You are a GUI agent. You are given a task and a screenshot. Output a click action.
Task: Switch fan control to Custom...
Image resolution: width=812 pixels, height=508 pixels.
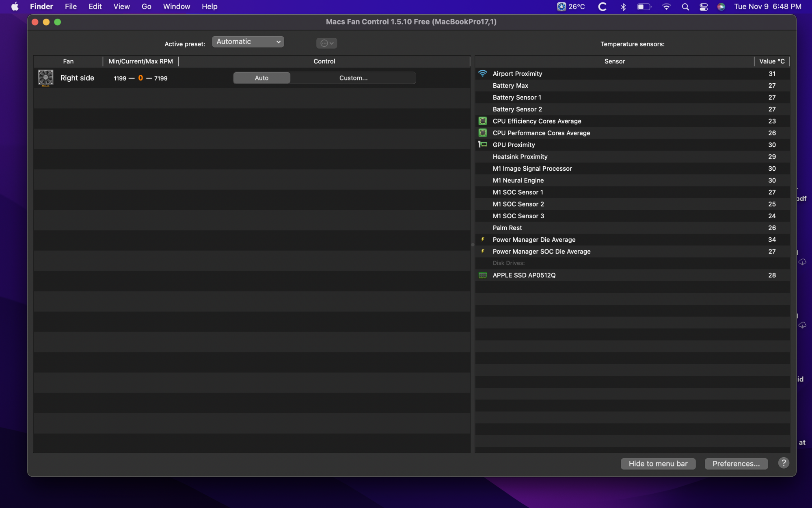[353, 78]
